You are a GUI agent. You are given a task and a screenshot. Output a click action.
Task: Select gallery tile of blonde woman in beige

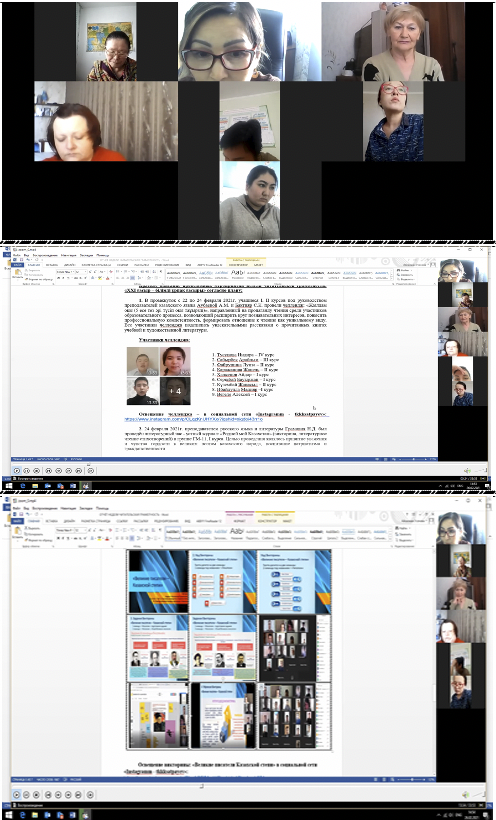393,41
